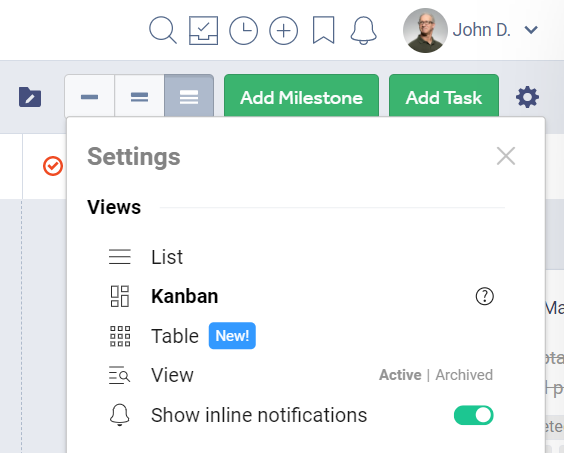Open search with the magnifier icon
This screenshot has width=564, height=453.
(163, 30)
